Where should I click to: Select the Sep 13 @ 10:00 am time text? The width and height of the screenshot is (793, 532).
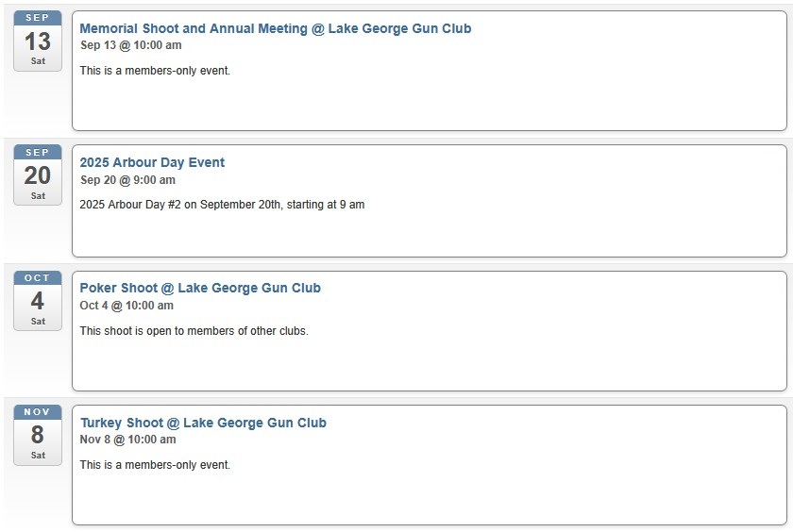pyautogui.click(x=131, y=45)
